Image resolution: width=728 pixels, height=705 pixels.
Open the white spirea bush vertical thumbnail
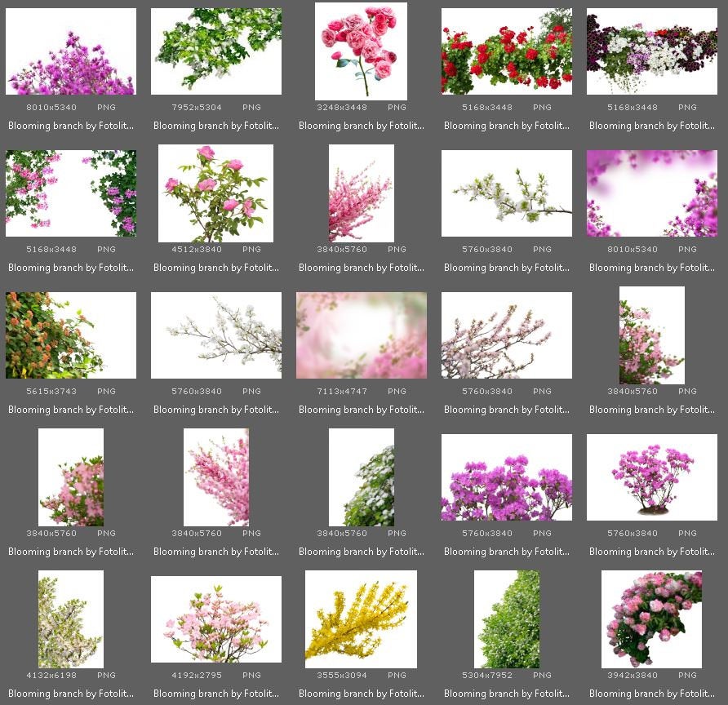point(362,477)
